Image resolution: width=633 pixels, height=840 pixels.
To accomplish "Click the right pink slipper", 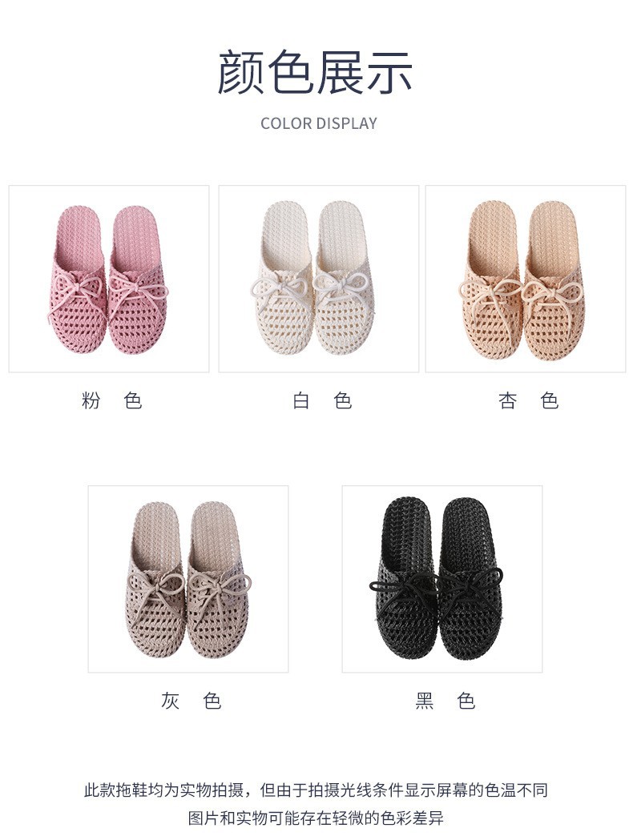I will click(139, 279).
